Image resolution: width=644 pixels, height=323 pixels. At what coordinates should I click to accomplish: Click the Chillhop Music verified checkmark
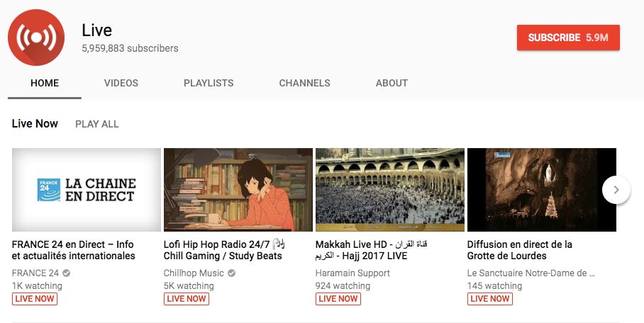click(232, 273)
